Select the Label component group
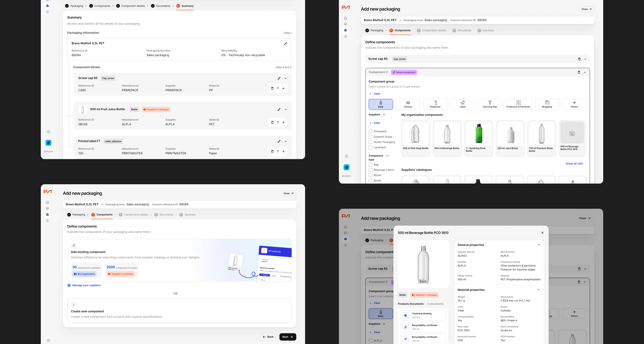Image resolution: width=644 pixels, height=344 pixels. tap(462, 104)
